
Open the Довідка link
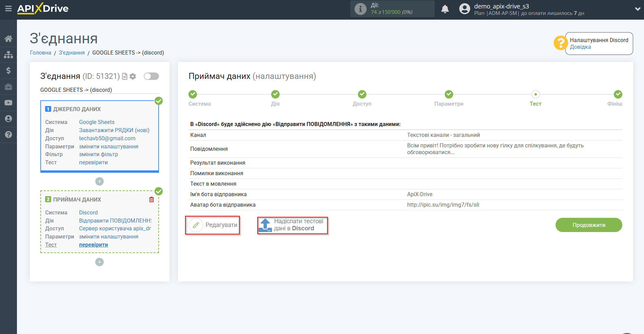[580, 47]
